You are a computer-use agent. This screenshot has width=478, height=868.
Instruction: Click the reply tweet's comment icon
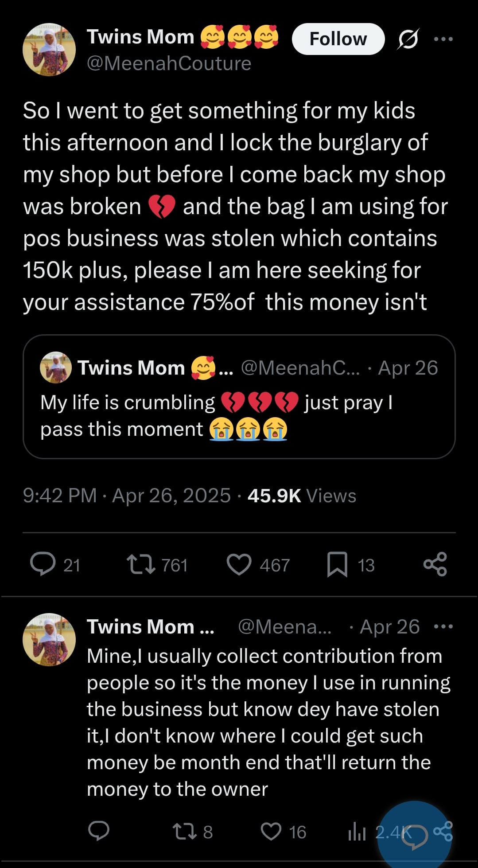point(99,831)
